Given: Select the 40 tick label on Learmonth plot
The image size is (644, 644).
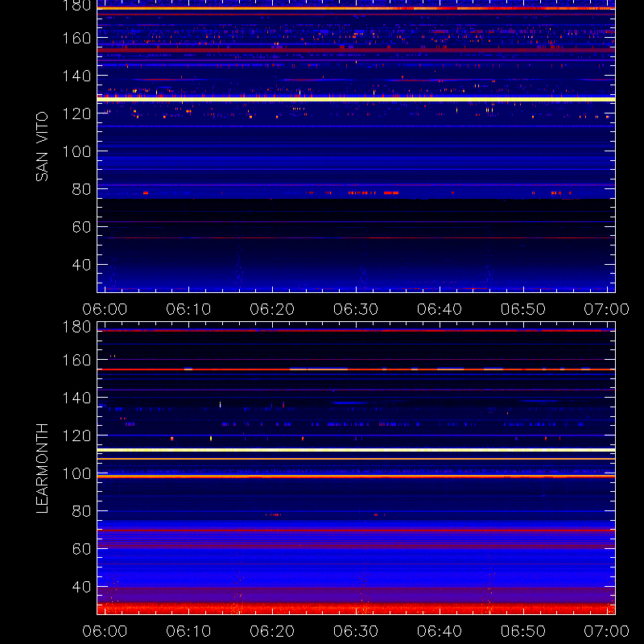Looking at the screenshot, I should [x=81, y=587].
